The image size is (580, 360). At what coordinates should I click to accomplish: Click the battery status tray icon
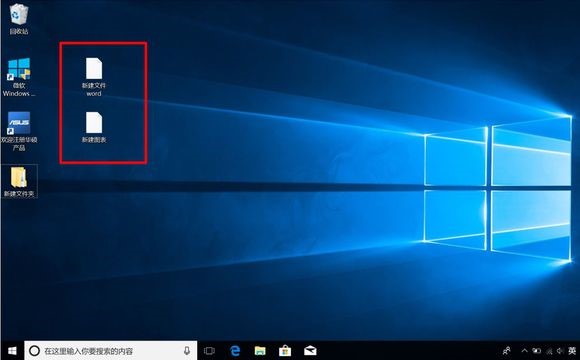[x=536, y=350]
